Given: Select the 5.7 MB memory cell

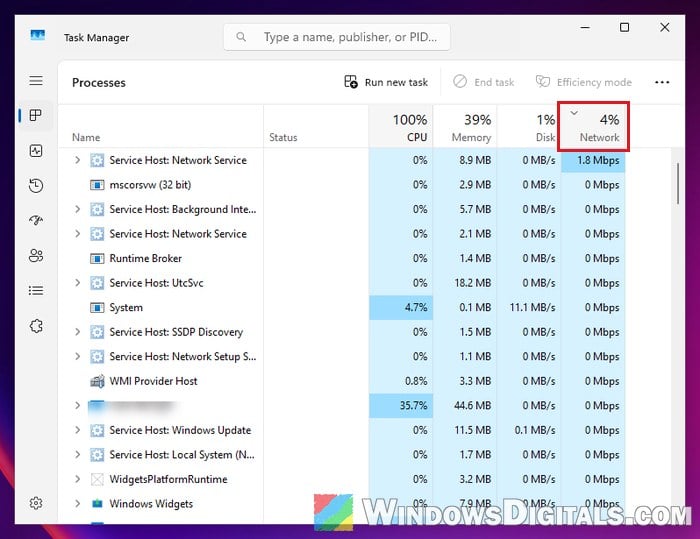Looking at the screenshot, I should coord(465,209).
